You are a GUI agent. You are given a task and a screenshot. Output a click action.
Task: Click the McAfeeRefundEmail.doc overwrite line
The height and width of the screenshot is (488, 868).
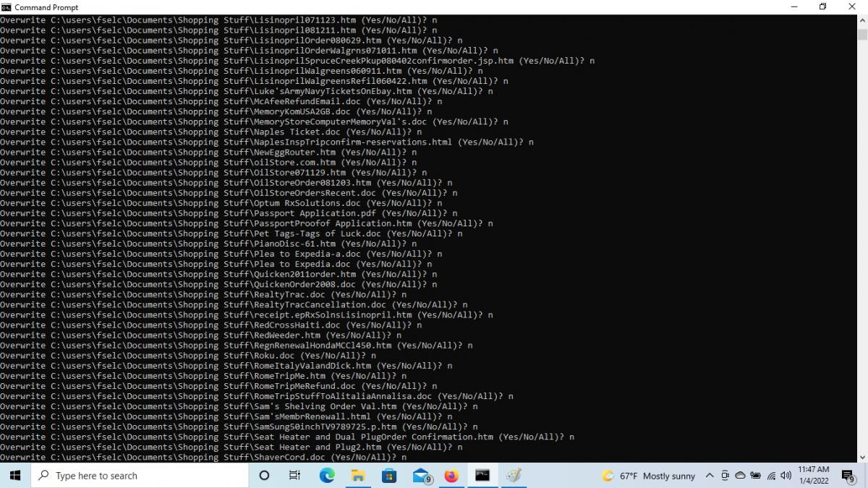pyautogui.click(x=221, y=101)
